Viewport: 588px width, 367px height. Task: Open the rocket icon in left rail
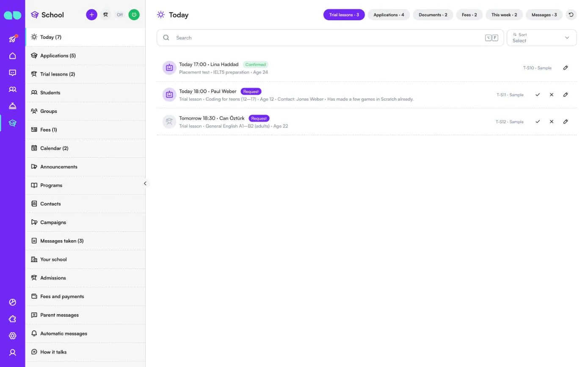pyautogui.click(x=13, y=39)
